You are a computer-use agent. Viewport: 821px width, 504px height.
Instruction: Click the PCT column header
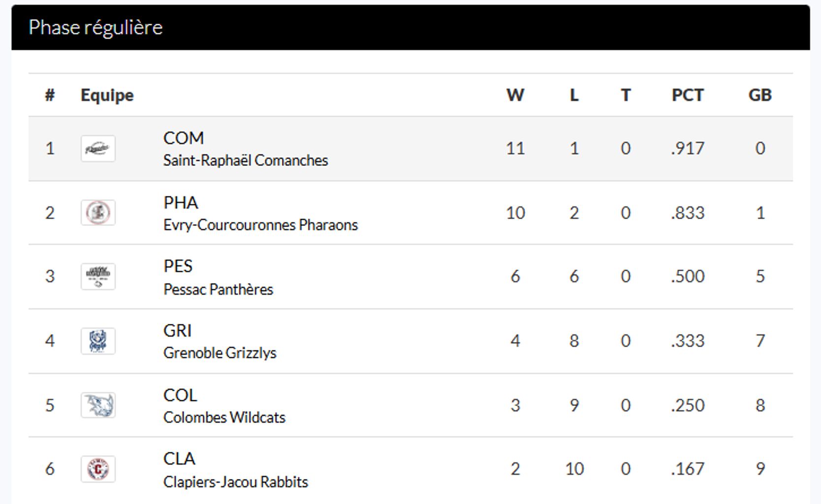point(688,95)
